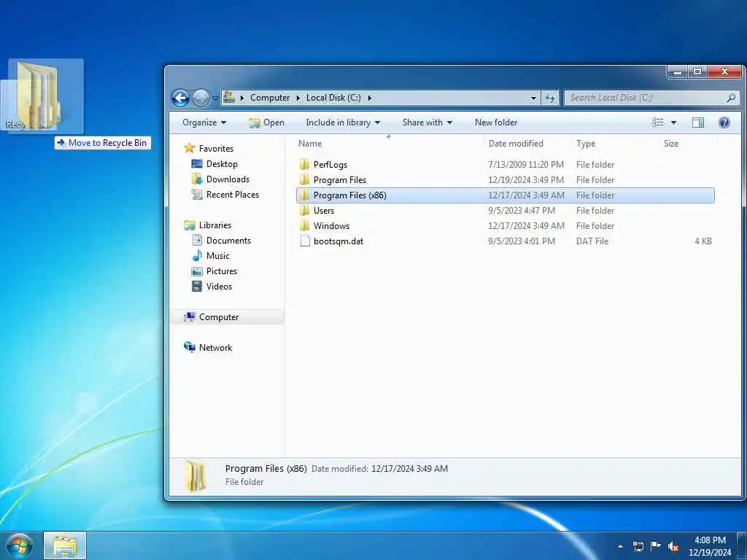Open the Videos library
Image resolution: width=747 pixels, height=560 pixels.
pos(212,286)
